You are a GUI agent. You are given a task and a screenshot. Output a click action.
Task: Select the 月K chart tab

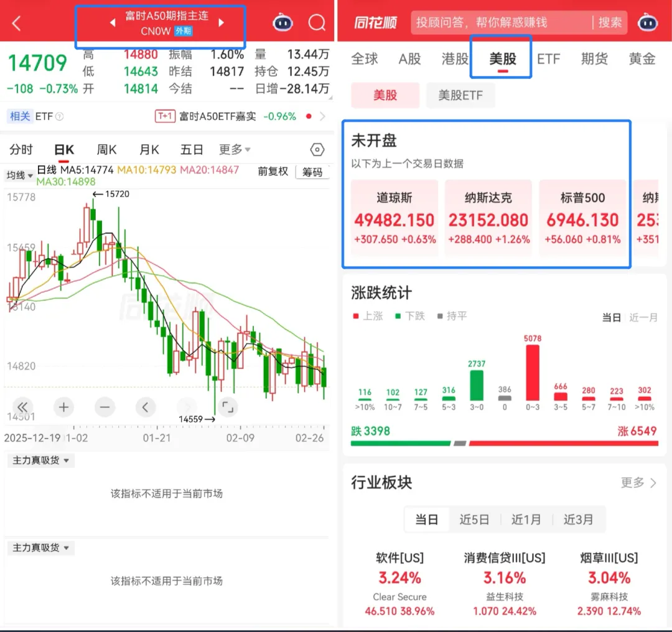click(149, 149)
